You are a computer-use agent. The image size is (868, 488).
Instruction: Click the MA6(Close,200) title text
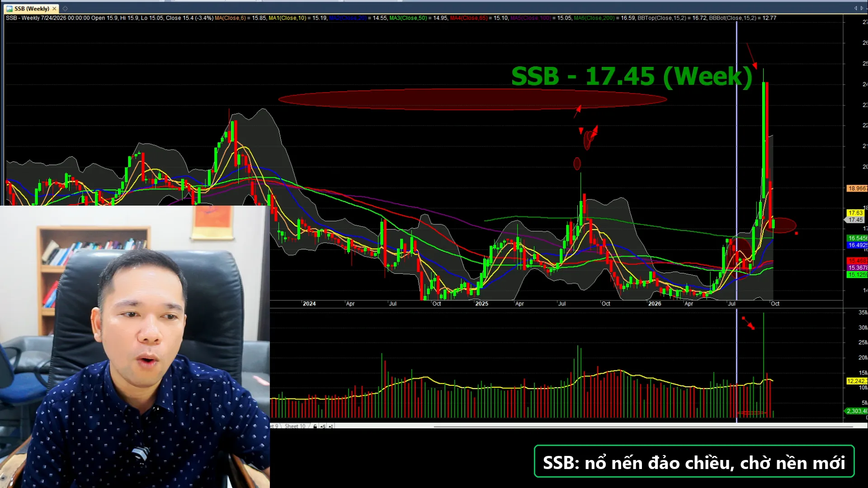click(x=594, y=18)
